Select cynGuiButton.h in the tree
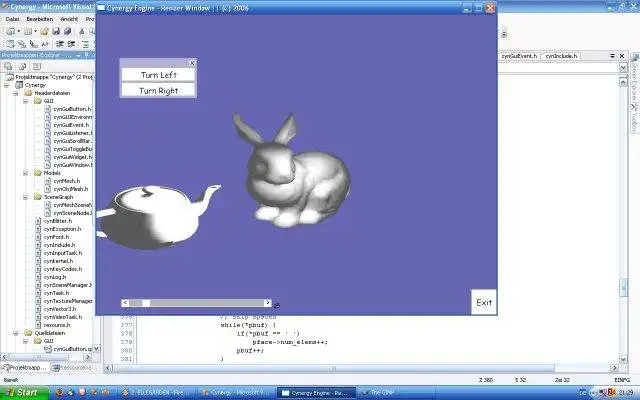The height and width of the screenshot is (400, 640). click(72, 109)
